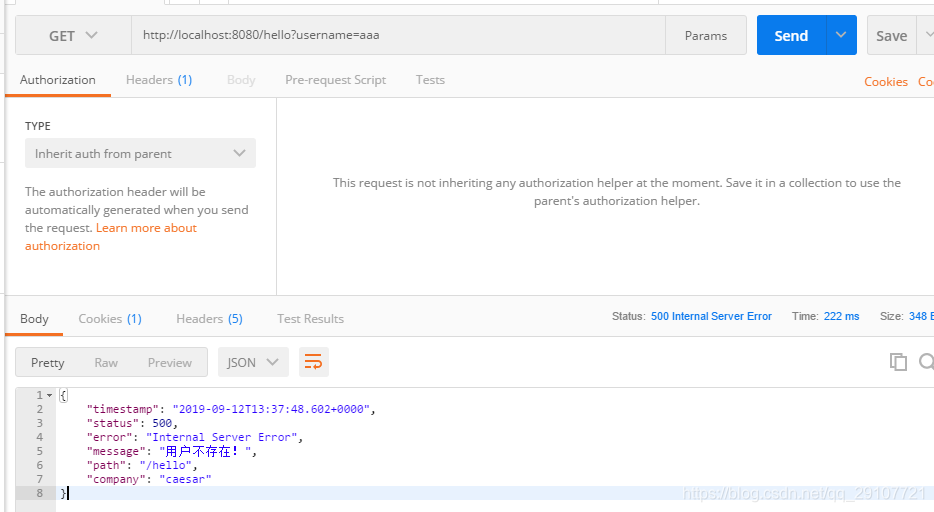934x512 pixels.
Task: Select the Raw response view
Action: pos(106,363)
